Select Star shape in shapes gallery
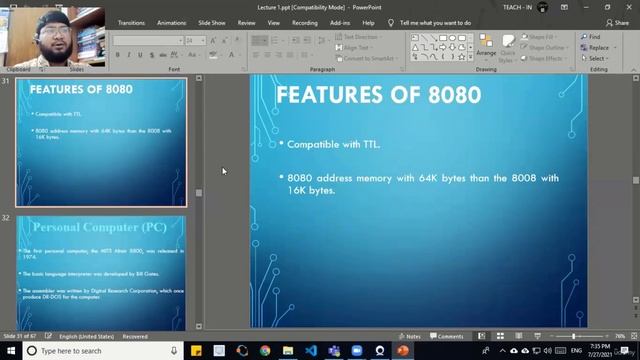Viewport: 640px width, 360px height. tap(462, 57)
